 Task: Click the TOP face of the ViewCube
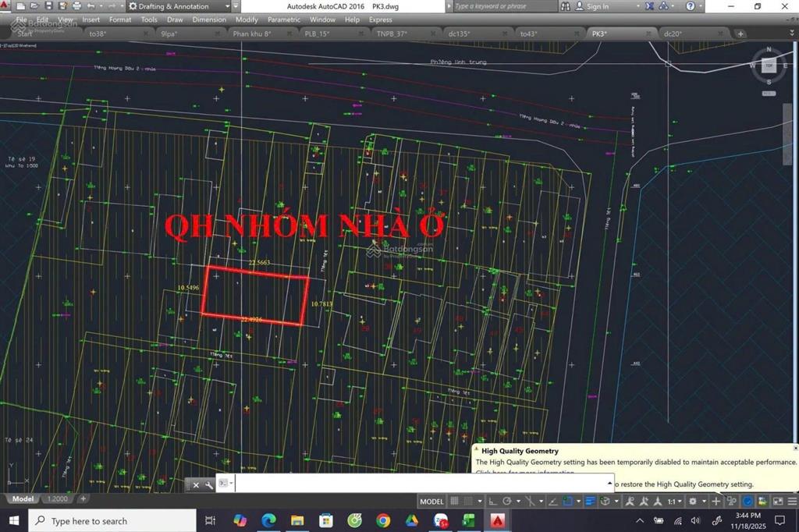[769, 66]
